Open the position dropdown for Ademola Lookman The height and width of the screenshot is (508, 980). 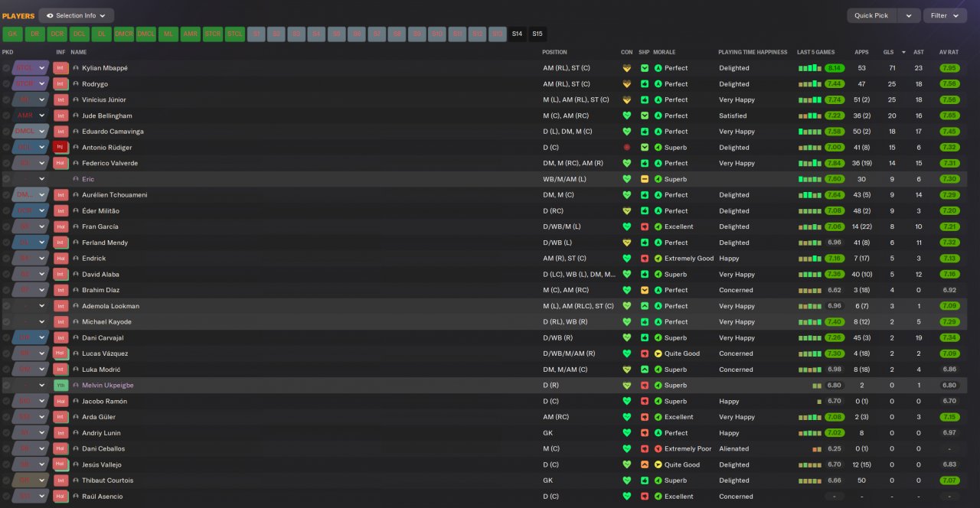31,306
